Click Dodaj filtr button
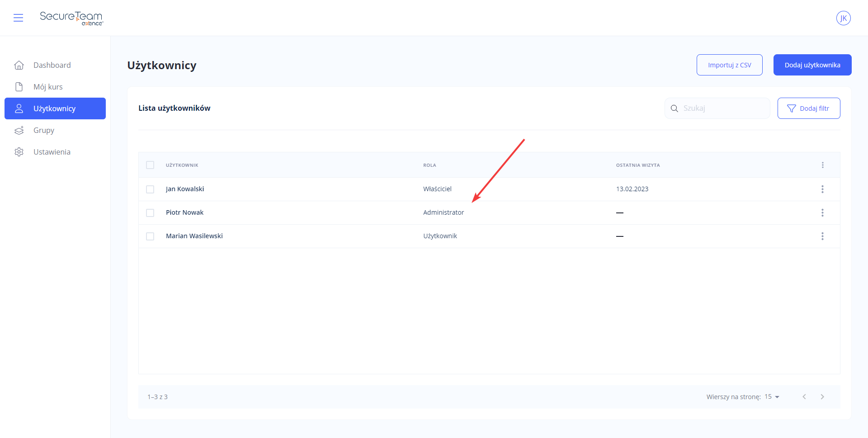The height and width of the screenshot is (438, 868). pos(809,108)
